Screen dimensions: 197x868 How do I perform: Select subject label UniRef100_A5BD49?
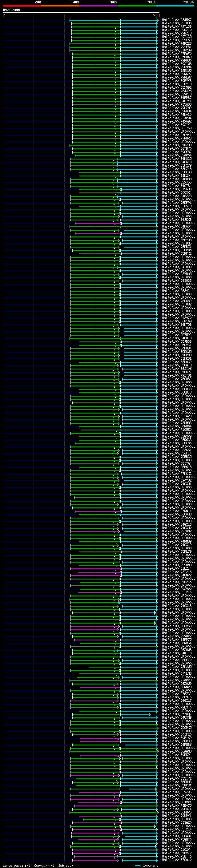(177, 57)
